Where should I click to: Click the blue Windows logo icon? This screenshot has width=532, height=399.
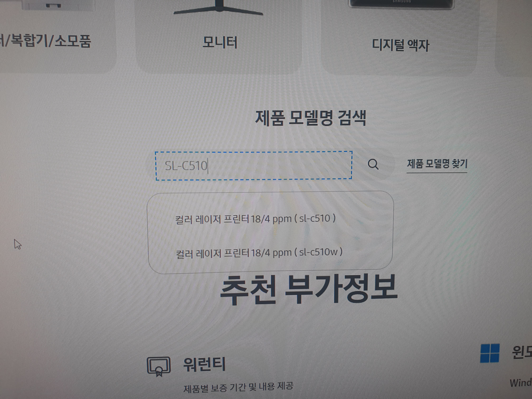(490, 353)
